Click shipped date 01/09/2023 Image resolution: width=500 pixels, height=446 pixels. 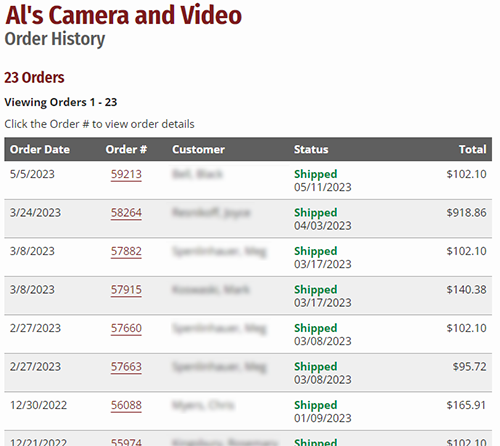coord(323,418)
